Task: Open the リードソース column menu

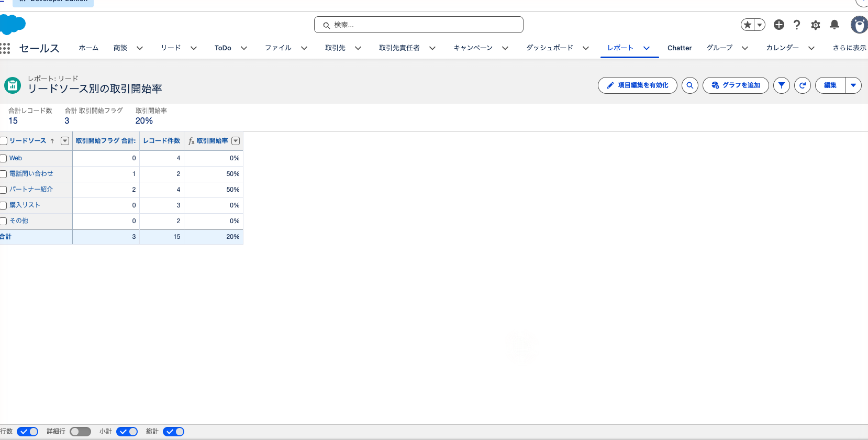Action: 65,141
